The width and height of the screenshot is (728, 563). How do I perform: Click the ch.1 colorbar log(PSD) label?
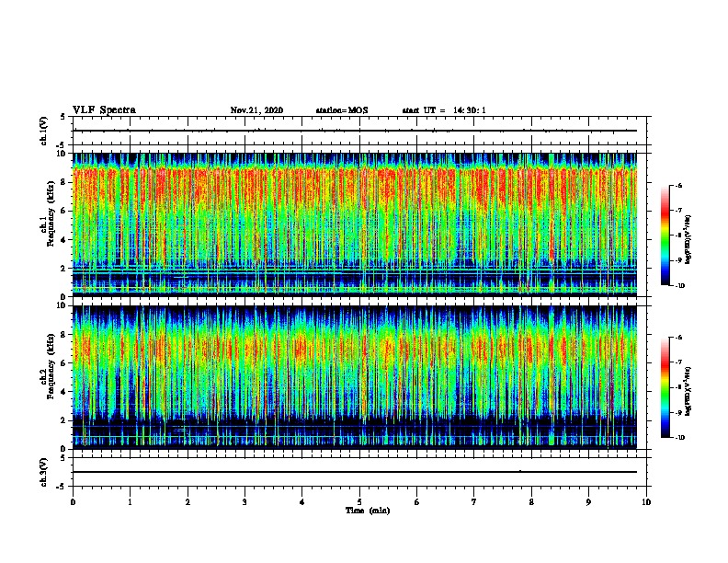[x=688, y=240]
